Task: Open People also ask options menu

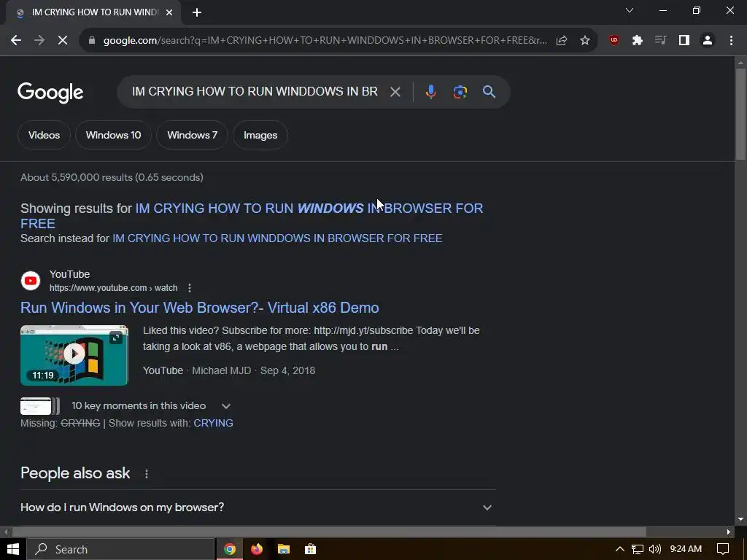Action: (146, 474)
